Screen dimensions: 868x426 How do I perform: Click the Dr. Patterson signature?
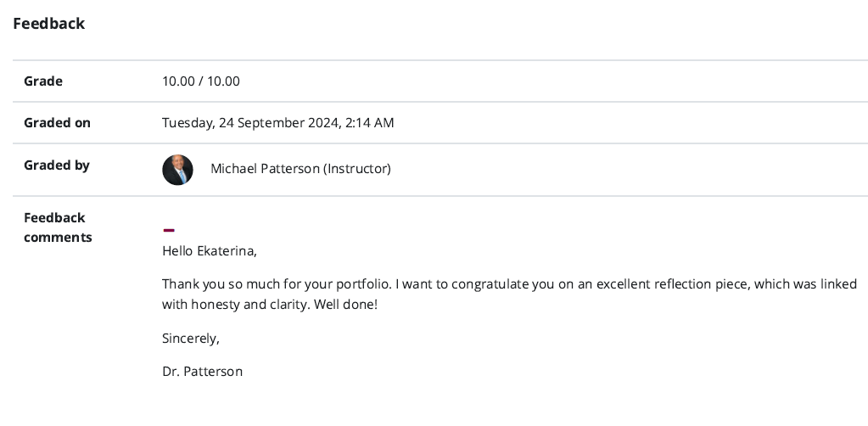tap(202, 372)
